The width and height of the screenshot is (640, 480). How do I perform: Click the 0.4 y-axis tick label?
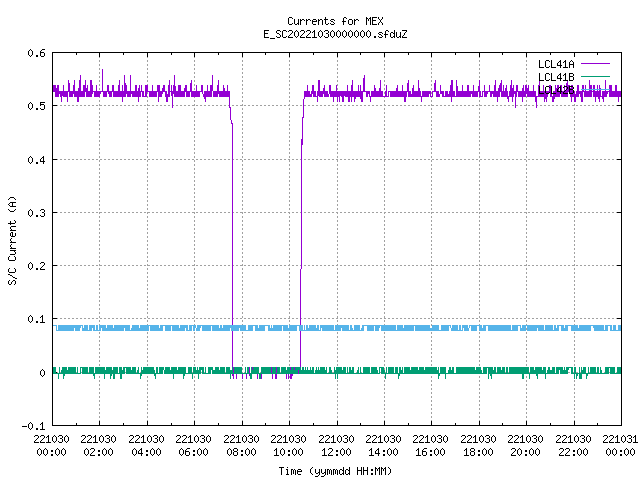(36, 160)
